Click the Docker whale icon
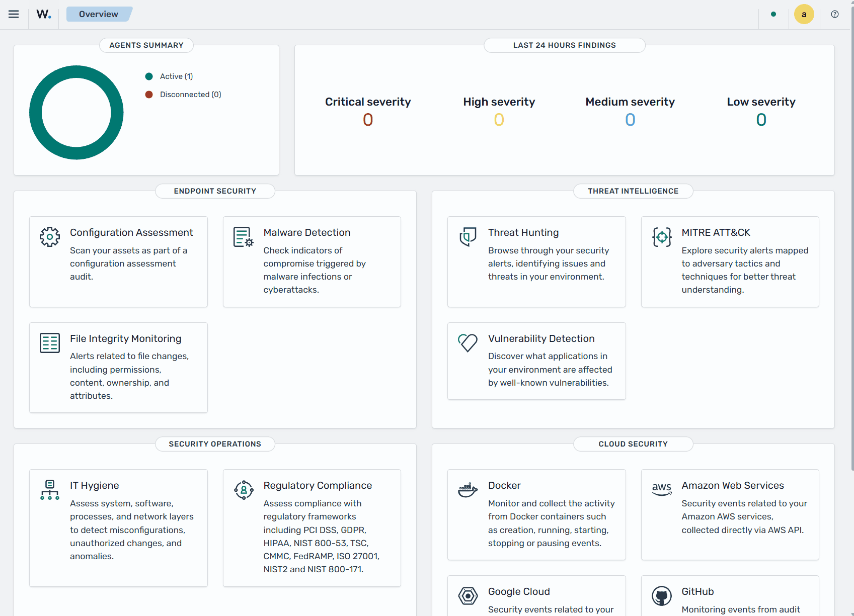The height and width of the screenshot is (616, 854). [x=468, y=490]
